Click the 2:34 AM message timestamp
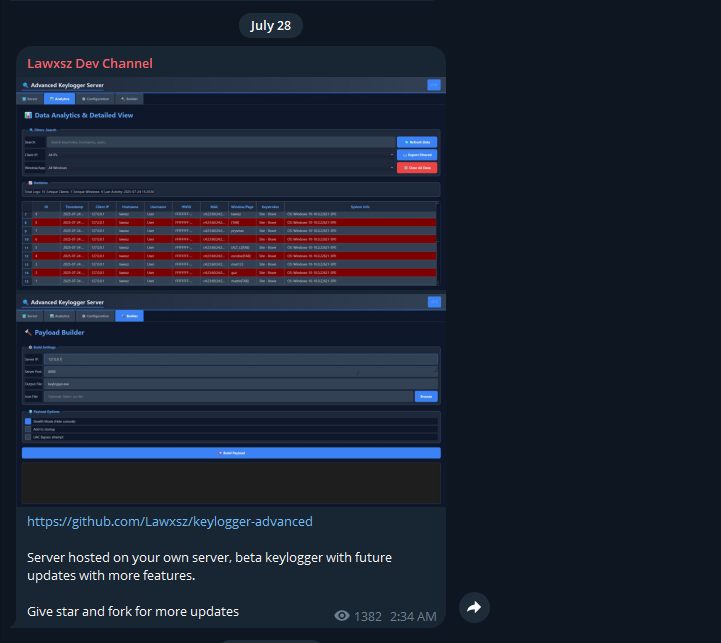721x643 pixels. [413, 616]
